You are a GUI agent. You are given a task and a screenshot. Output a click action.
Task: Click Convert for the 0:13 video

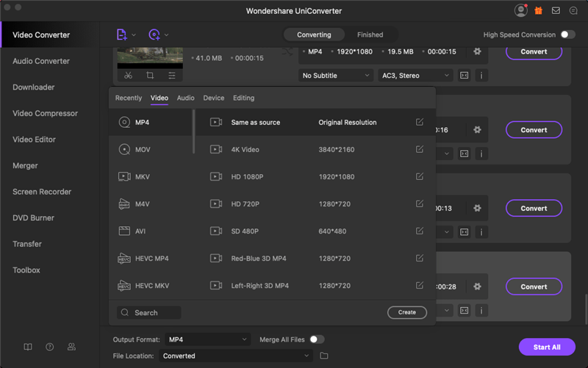pos(534,208)
